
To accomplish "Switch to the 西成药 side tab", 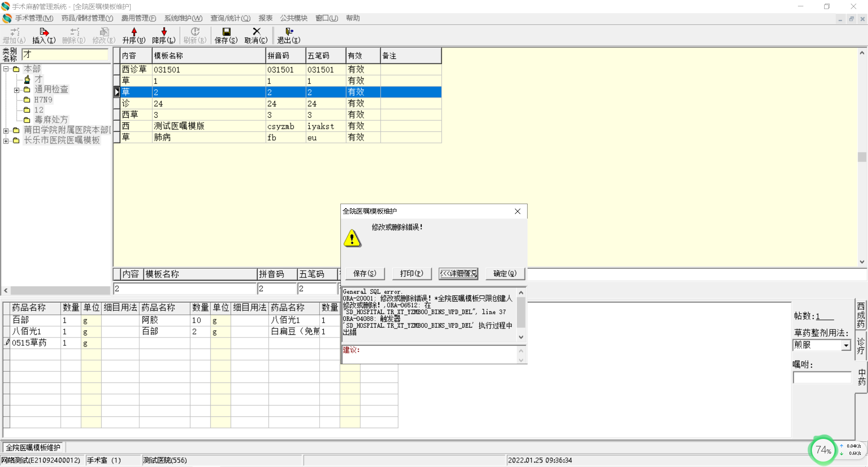I will click(861, 315).
